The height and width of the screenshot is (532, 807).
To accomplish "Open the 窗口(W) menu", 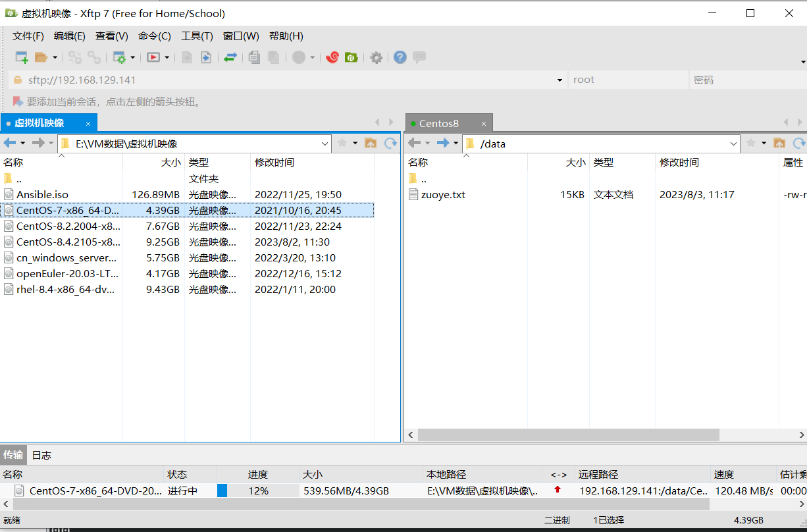I will pos(241,36).
